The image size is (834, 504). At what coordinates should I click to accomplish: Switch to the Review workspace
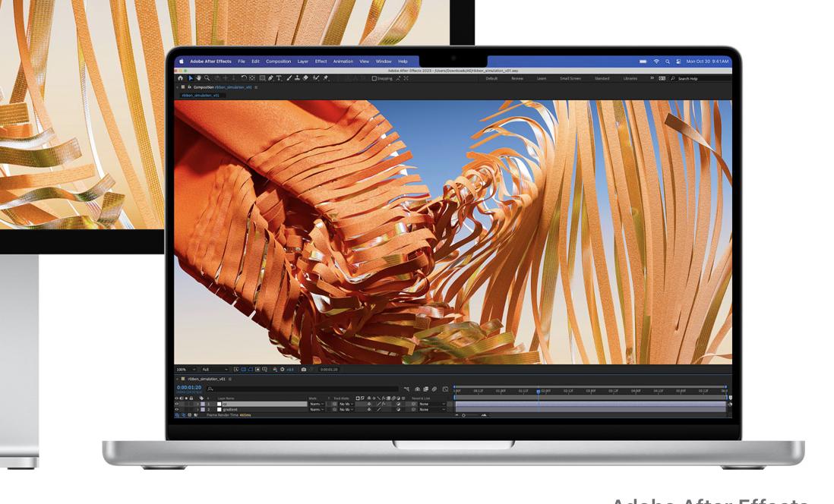[x=518, y=77]
